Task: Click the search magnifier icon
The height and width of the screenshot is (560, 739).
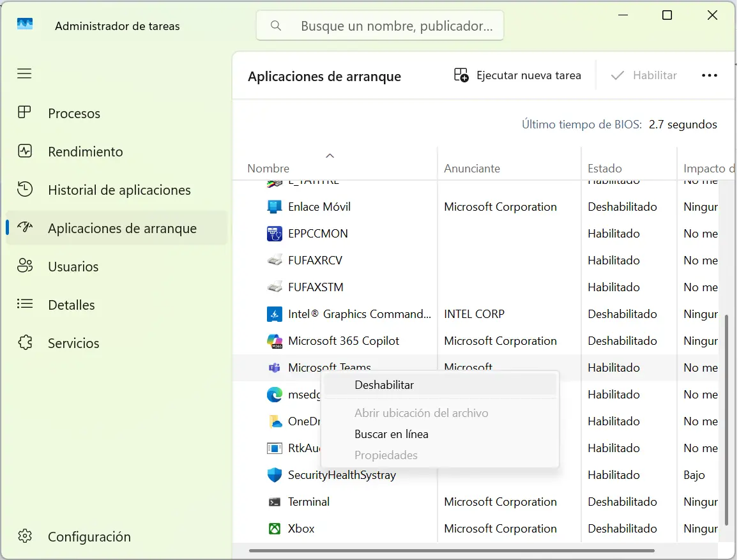Action: click(275, 26)
